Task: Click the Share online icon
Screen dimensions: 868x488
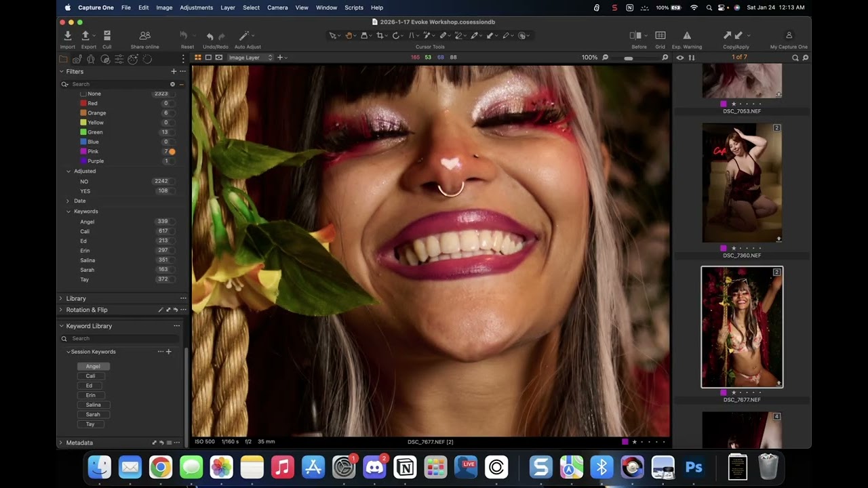Action: tap(144, 35)
